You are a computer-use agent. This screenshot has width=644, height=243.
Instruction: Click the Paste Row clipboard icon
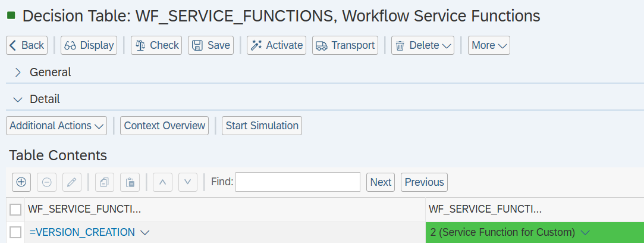pos(130,182)
